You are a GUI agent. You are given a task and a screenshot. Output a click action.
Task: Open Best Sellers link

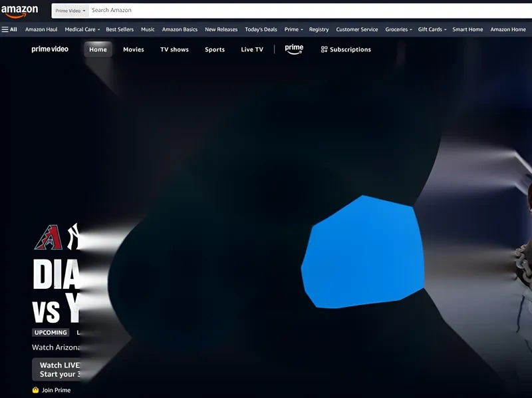point(120,29)
